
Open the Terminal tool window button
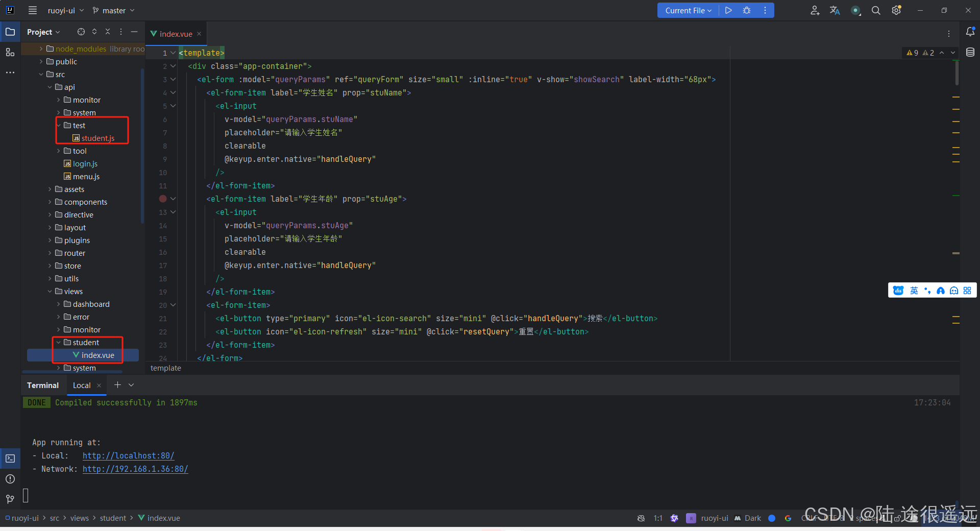point(10,458)
